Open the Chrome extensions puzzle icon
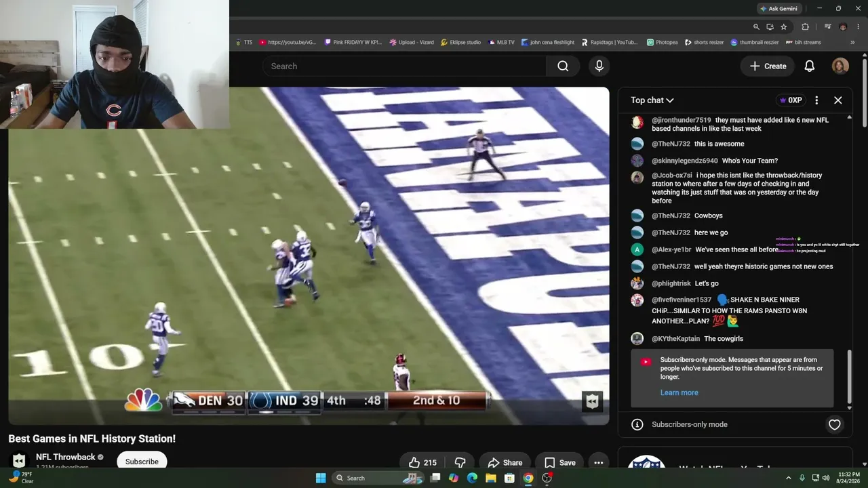Viewport: 868px width, 488px height. click(806, 27)
